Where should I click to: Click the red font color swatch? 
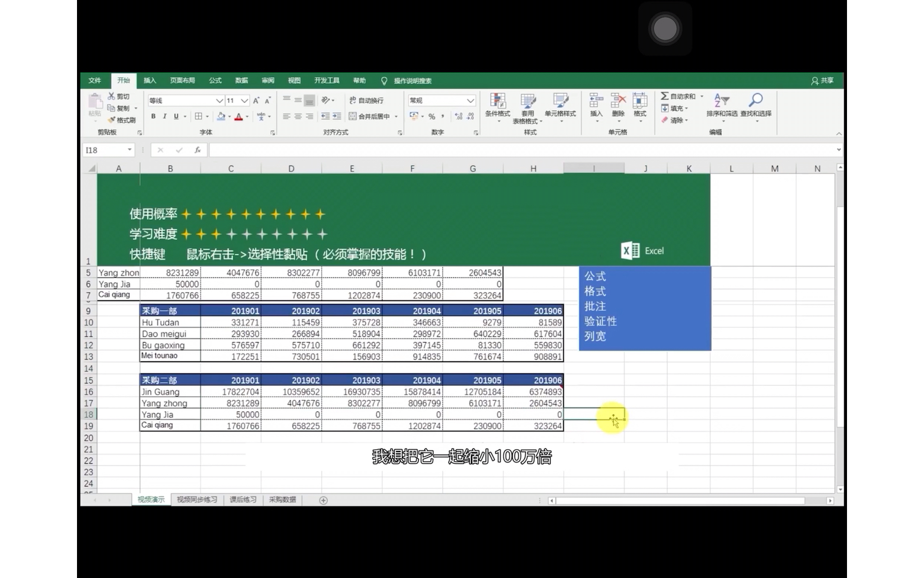click(x=239, y=119)
